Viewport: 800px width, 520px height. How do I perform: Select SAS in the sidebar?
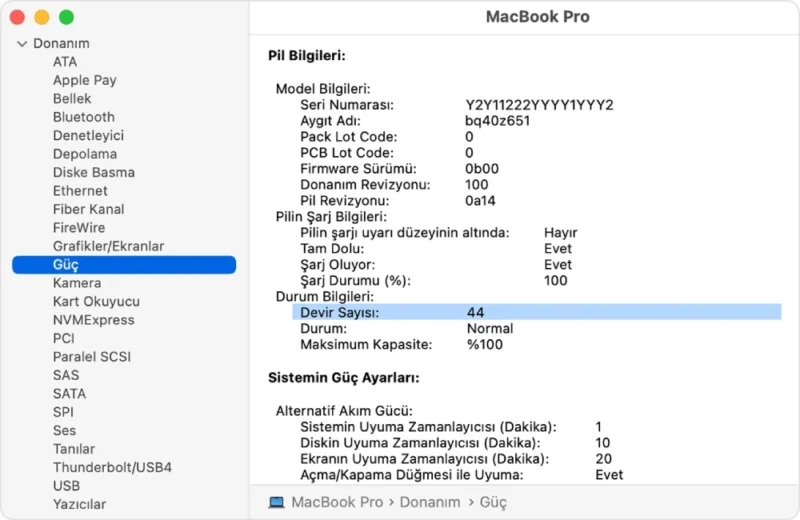[x=66, y=375]
